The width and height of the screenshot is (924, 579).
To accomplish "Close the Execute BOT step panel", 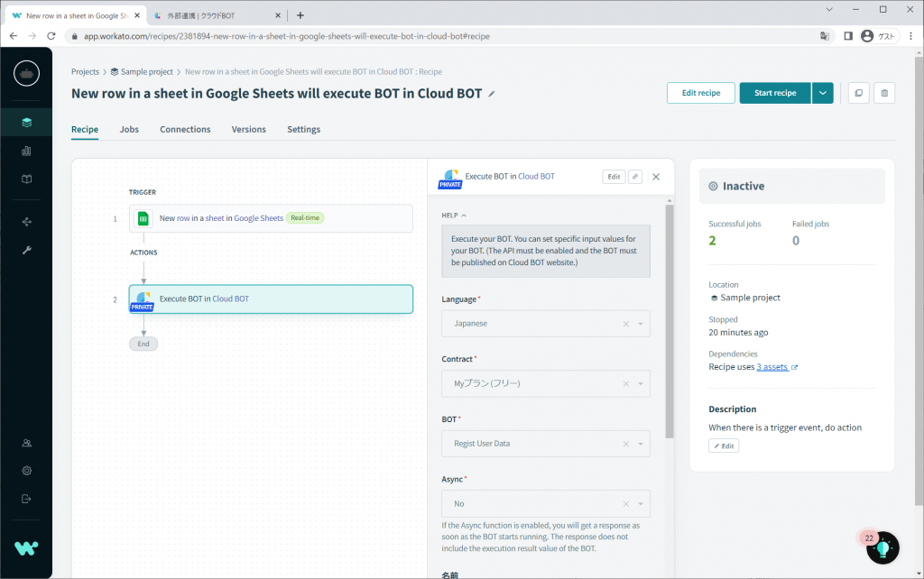I will pyautogui.click(x=656, y=177).
